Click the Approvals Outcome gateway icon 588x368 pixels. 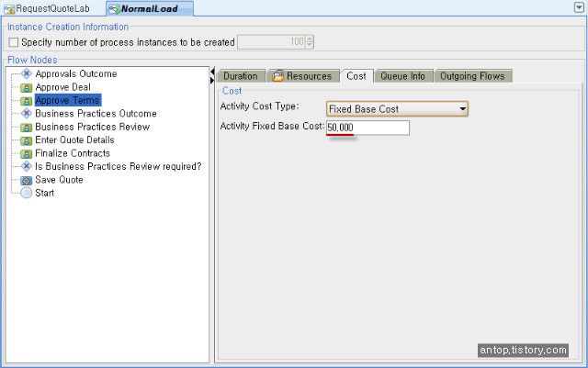(27, 73)
